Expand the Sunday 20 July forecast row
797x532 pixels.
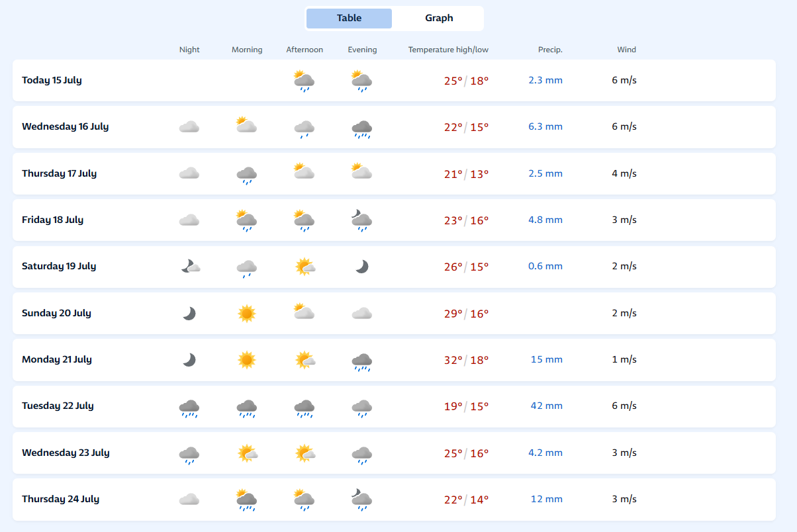(56, 314)
